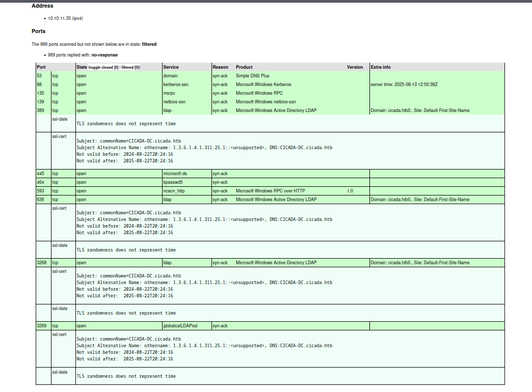Click the "Microsoft Windows netbios-ssn" product cell

[x=265, y=102]
